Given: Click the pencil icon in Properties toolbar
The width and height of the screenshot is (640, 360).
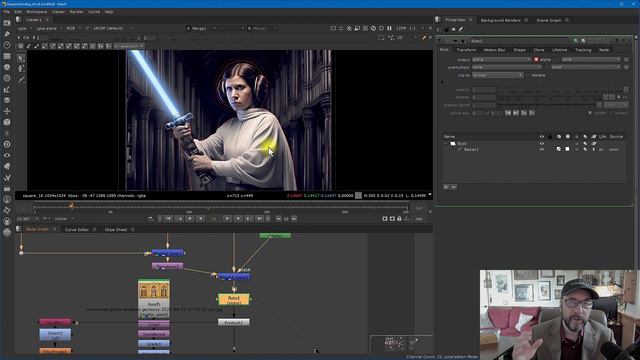Looking at the screenshot, I should (461, 29).
